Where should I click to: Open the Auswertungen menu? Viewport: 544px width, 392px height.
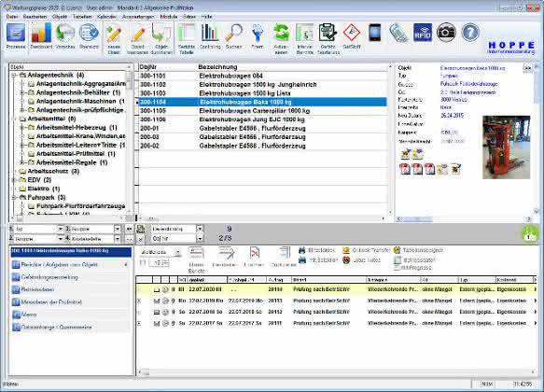point(138,16)
